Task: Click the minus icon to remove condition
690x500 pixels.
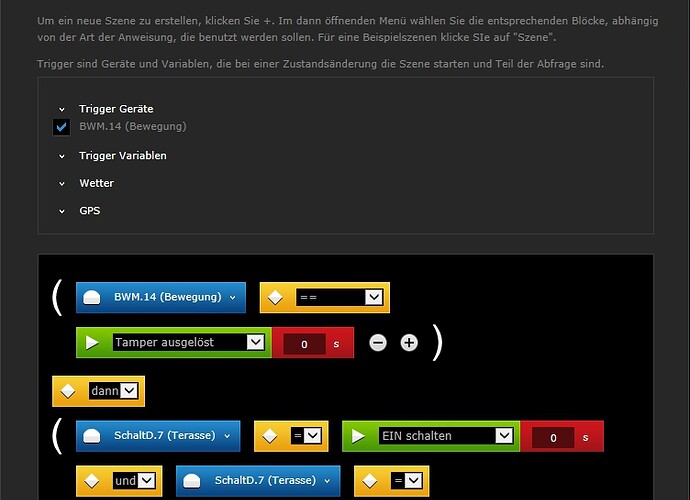Action: point(378,342)
